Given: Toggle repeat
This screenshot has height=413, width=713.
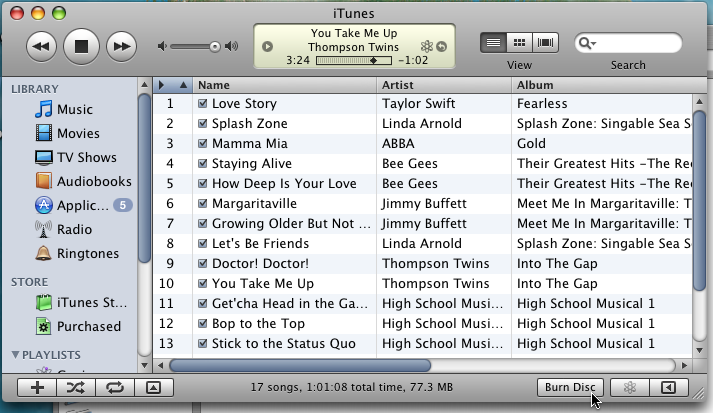Looking at the screenshot, I should 115,388.
